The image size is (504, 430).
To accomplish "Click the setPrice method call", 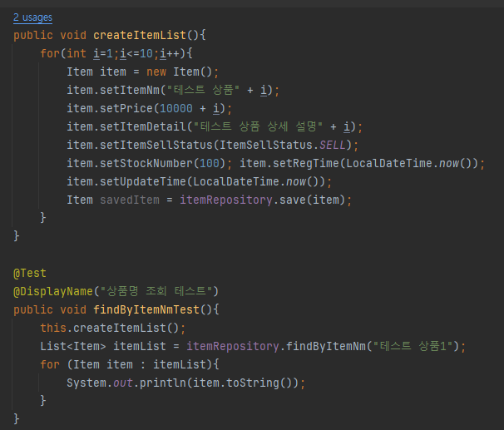I will coord(126,108).
